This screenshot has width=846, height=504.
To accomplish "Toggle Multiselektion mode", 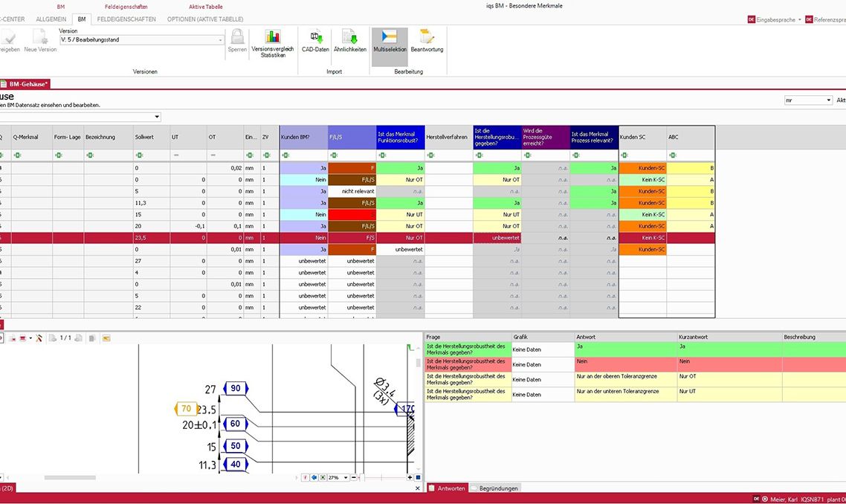I will click(390, 41).
